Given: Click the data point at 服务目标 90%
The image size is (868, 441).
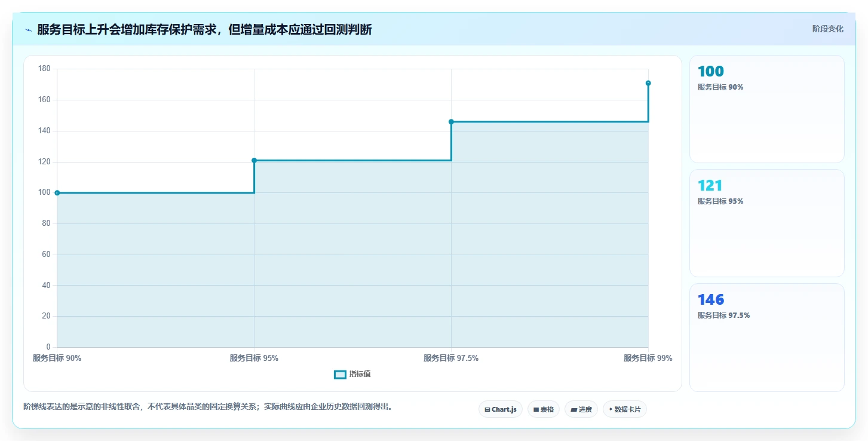Looking at the screenshot, I should [x=57, y=193].
